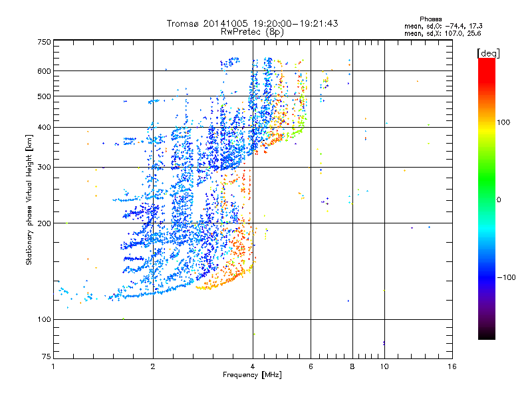
Task: Click the '10' x-axis tick label
Action: coord(384,366)
